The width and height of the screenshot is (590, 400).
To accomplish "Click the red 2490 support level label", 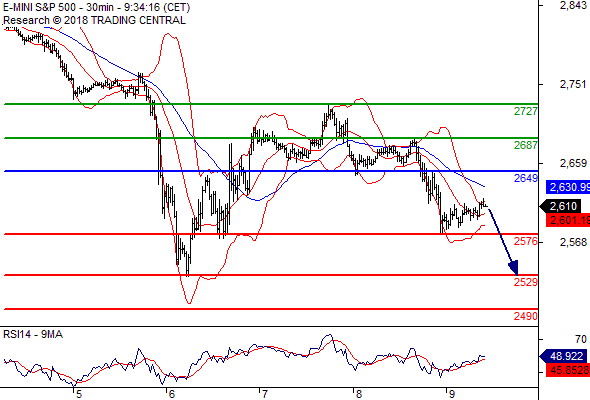I will (x=526, y=316).
